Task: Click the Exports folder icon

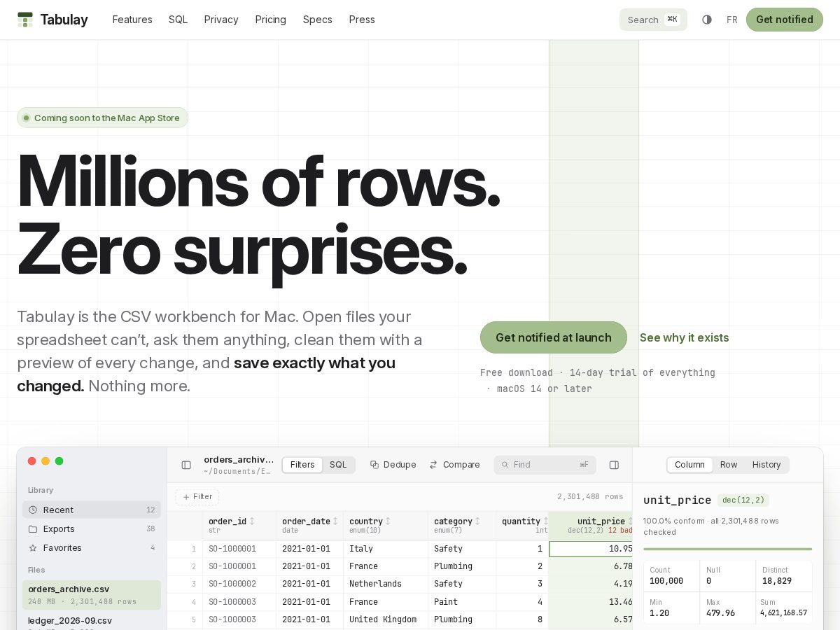Action: point(33,528)
